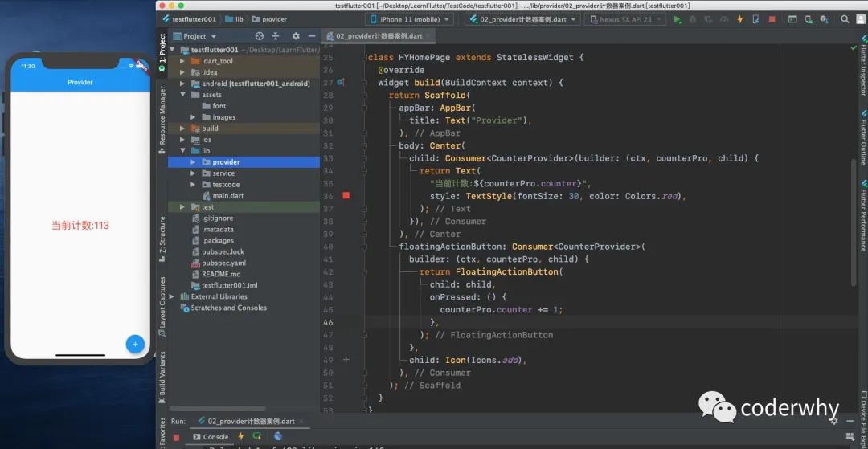Open the SDK manager icon in toolbar
The image size is (868, 449).
click(x=825, y=19)
